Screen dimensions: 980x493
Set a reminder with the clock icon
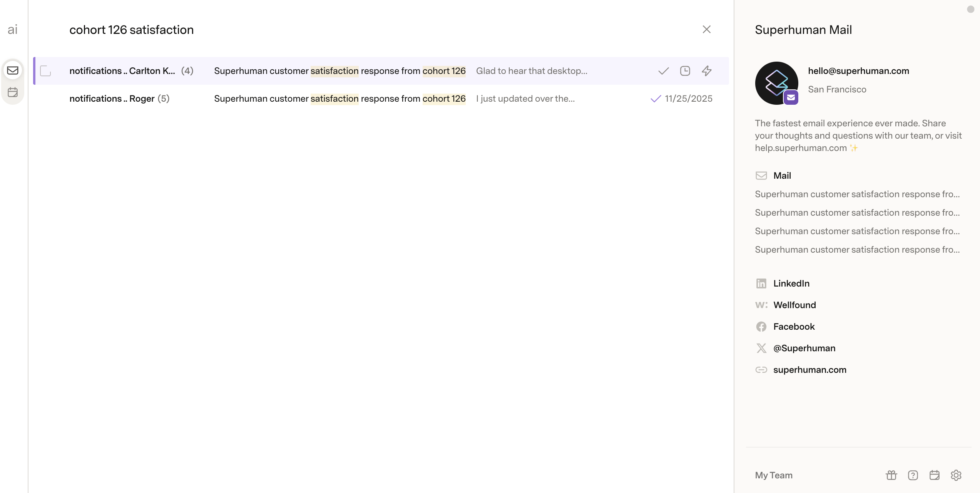(x=685, y=71)
